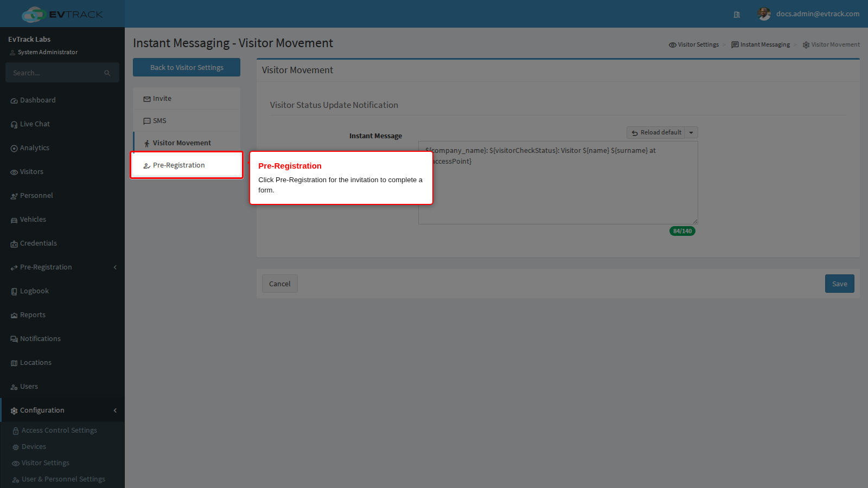Screen dimensions: 868x488
Task: Open Vehicles in the sidebar
Action: pyautogui.click(x=62, y=220)
